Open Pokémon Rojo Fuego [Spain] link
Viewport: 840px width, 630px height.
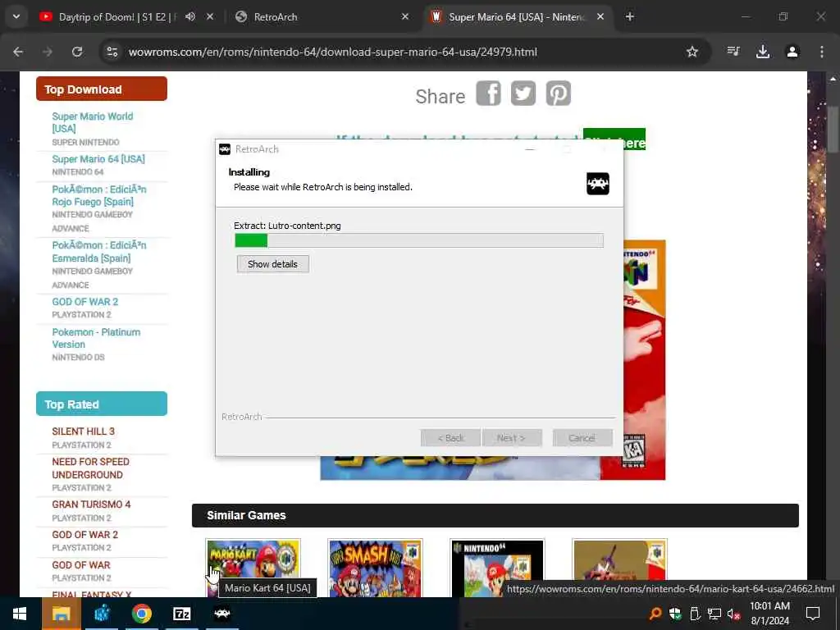(98, 195)
